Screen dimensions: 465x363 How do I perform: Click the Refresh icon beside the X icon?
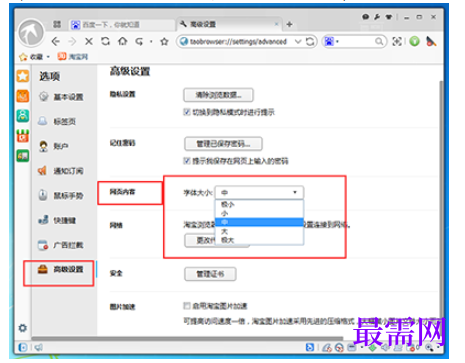click(106, 41)
